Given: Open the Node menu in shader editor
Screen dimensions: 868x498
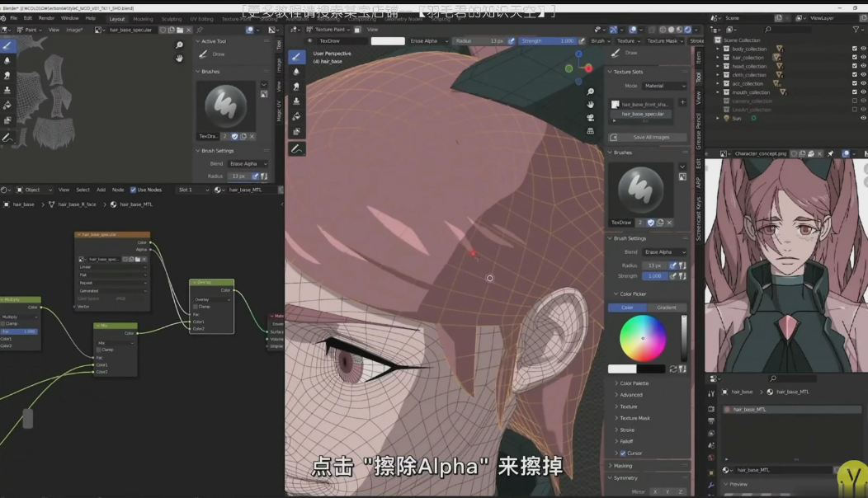Looking at the screenshot, I should [x=118, y=190].
